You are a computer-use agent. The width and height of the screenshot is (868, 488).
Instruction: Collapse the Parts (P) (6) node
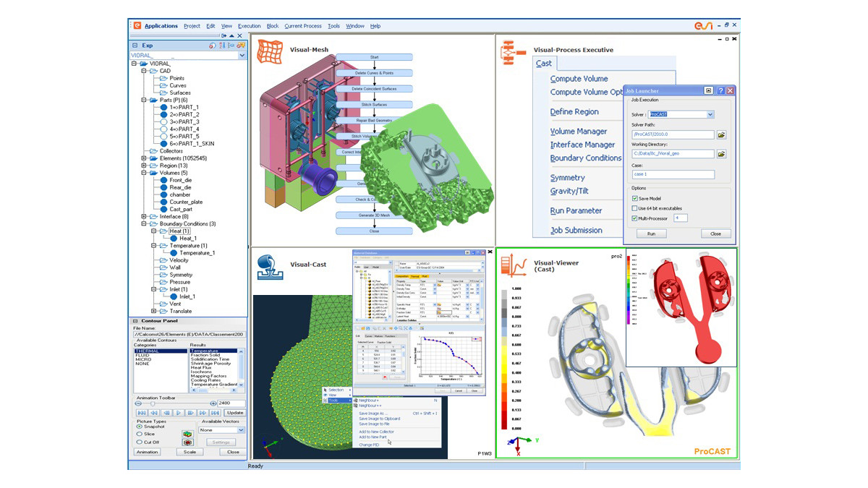click(145, 100)
